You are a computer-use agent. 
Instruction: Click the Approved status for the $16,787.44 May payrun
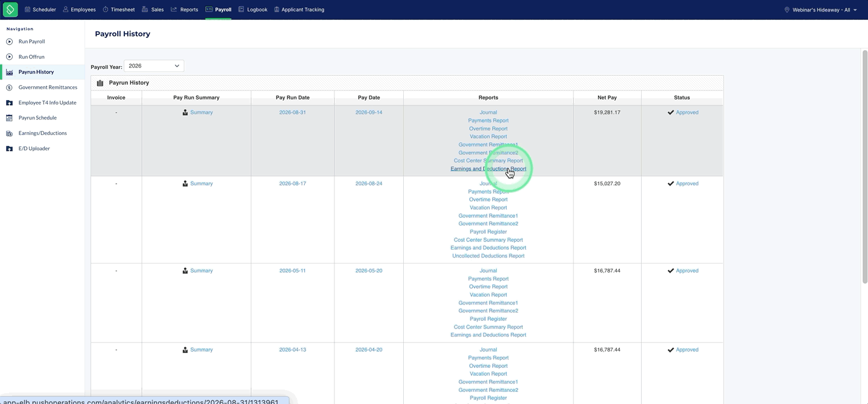pyautogui.click(x=687, y=271)
